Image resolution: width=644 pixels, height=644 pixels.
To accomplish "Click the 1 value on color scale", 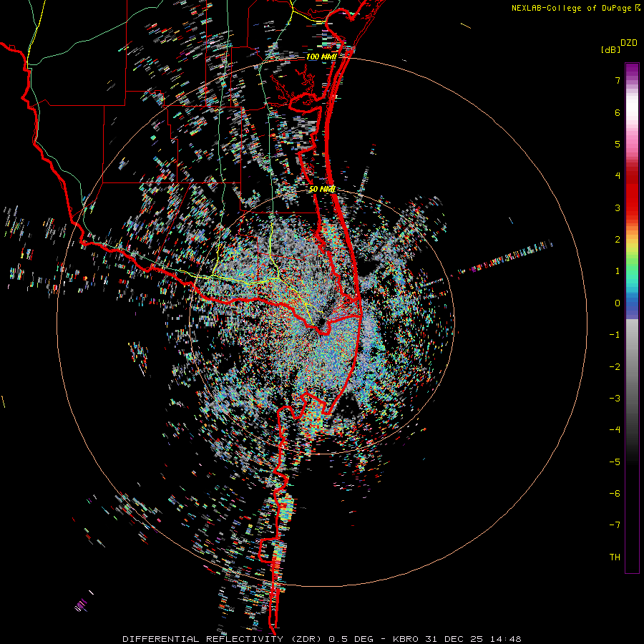I will (618, 271).
